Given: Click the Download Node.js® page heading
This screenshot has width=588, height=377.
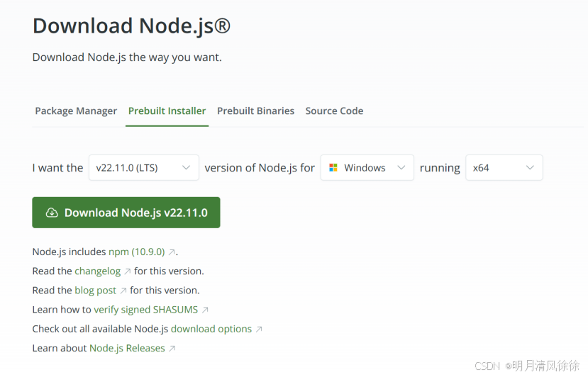Looking at the screenshot, I should 131,26.
